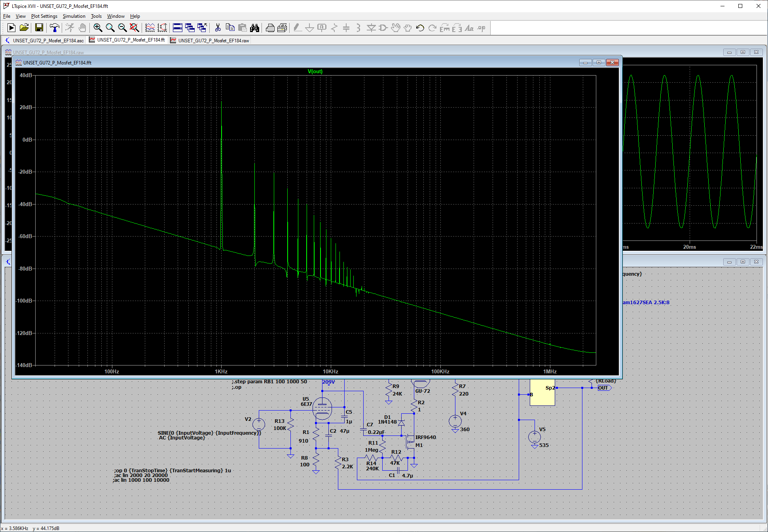Click the Print Setup icon
The width and height of the screenshot is (768, 532).
(282, 28)
